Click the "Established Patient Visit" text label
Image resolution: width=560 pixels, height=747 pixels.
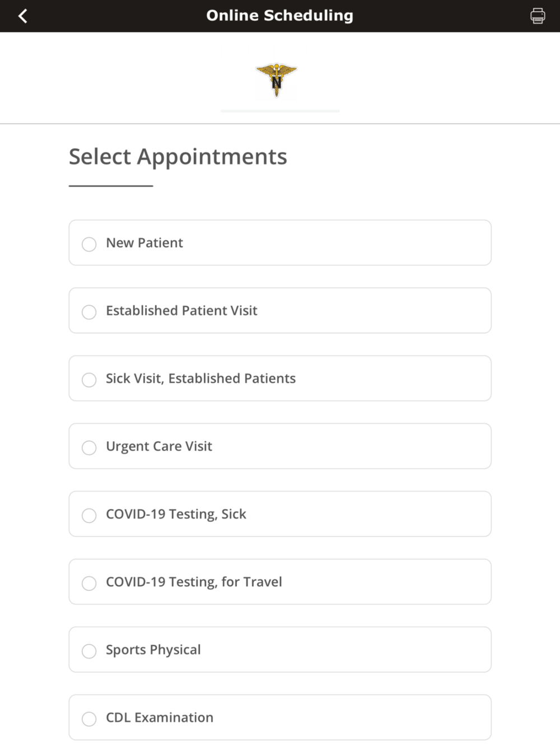(x=181, y=311)
